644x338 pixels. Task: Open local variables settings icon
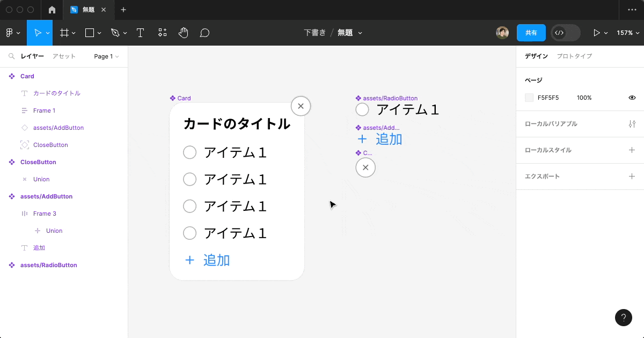point(632,124)
